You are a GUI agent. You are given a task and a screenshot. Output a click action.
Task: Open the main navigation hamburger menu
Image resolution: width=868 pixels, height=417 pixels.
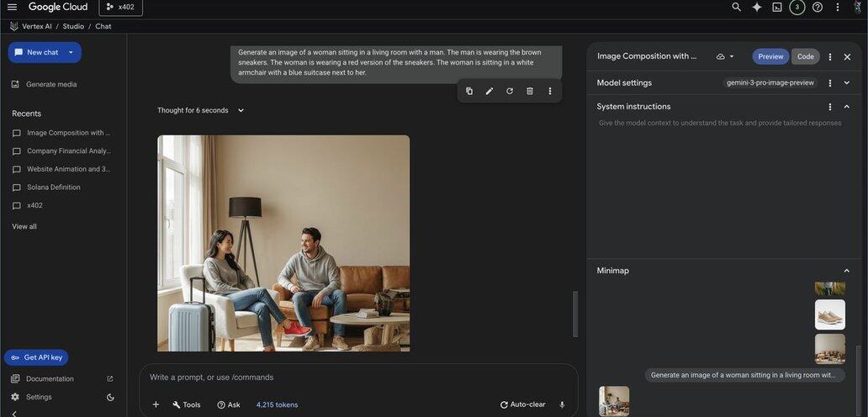[x=12, y=7]
